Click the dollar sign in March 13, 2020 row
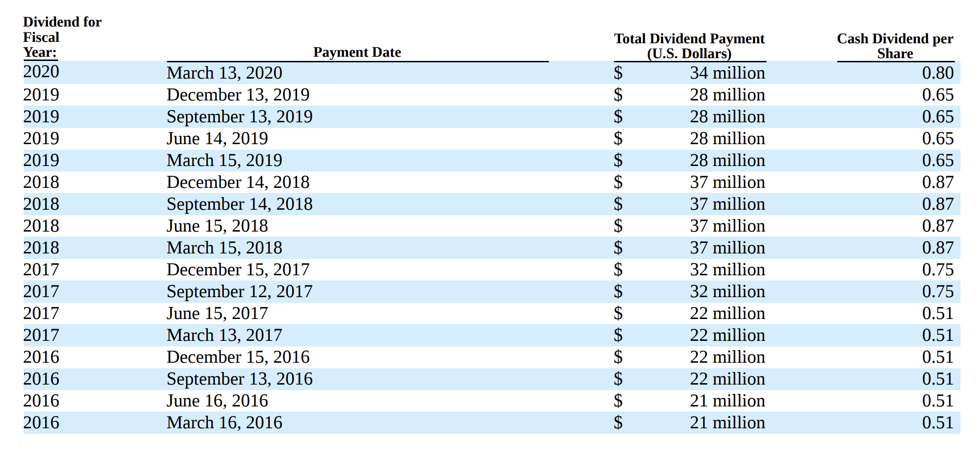 coord(618,73)
